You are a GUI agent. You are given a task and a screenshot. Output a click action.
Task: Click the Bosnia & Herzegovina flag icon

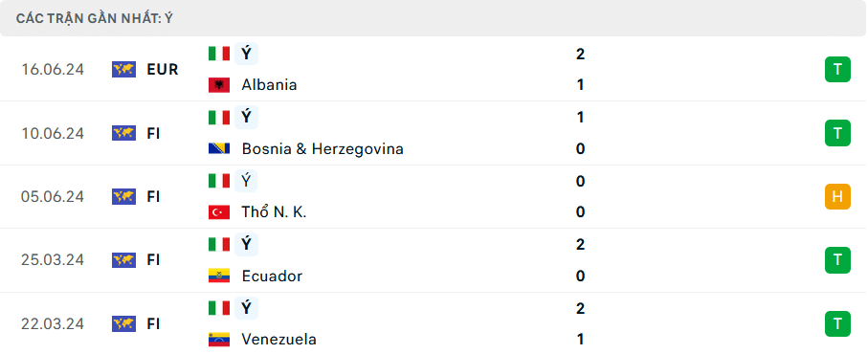tap(219, 149)
